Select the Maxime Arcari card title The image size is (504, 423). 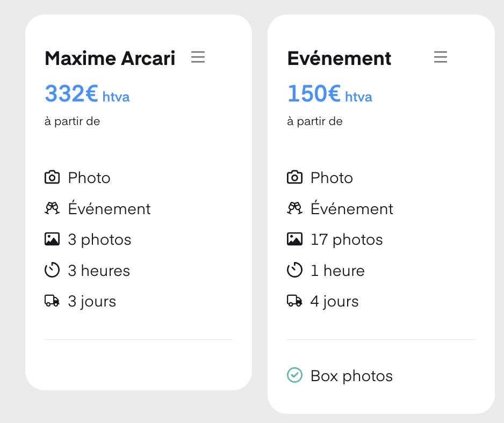coord(110,58)
